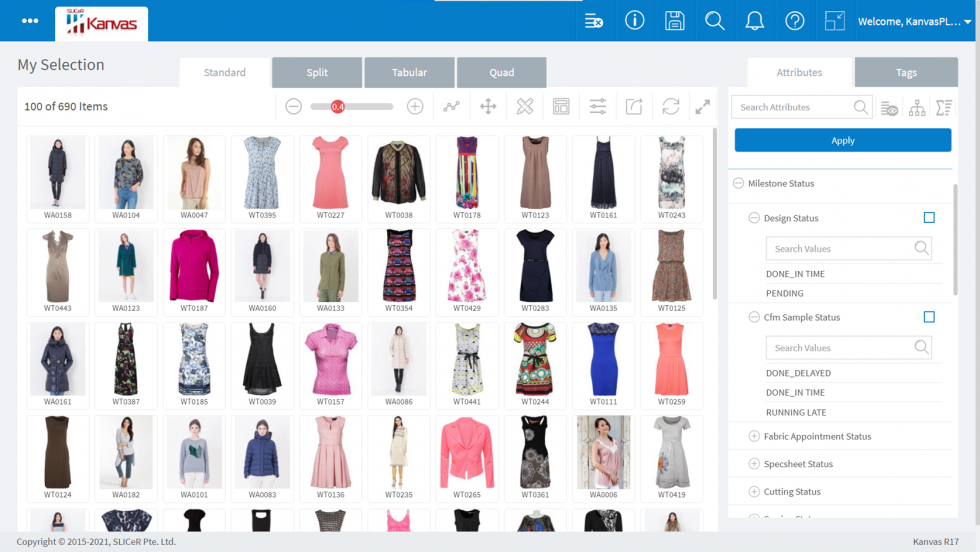Open the filter sliders settings icon
Image resolution: width=980 pixels, height=552 pixels.
598,106
